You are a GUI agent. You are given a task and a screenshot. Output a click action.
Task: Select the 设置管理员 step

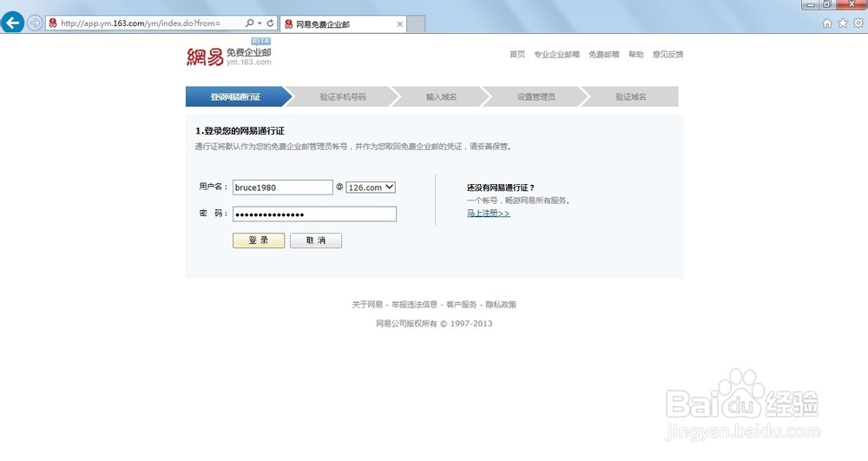536,96
